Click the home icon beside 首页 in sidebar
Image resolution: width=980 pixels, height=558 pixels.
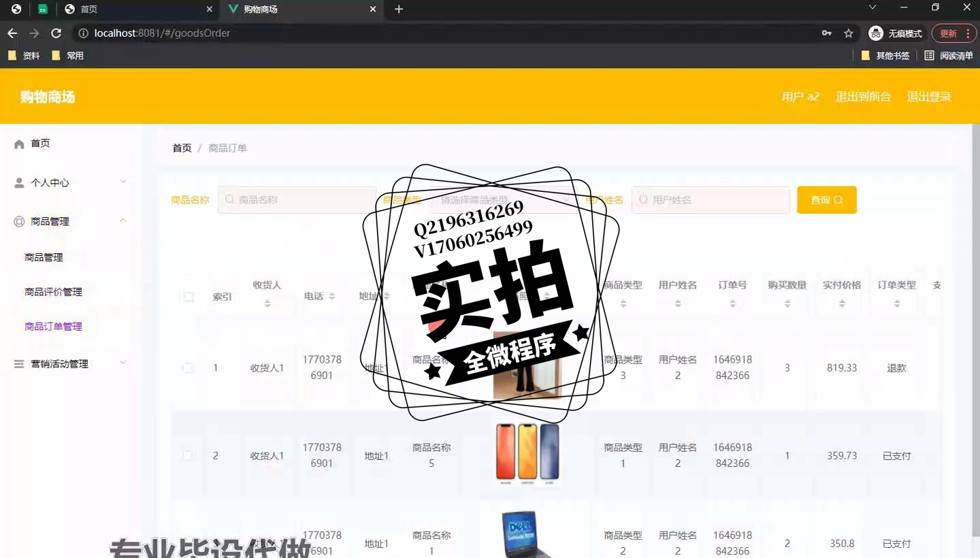(19, 144)
